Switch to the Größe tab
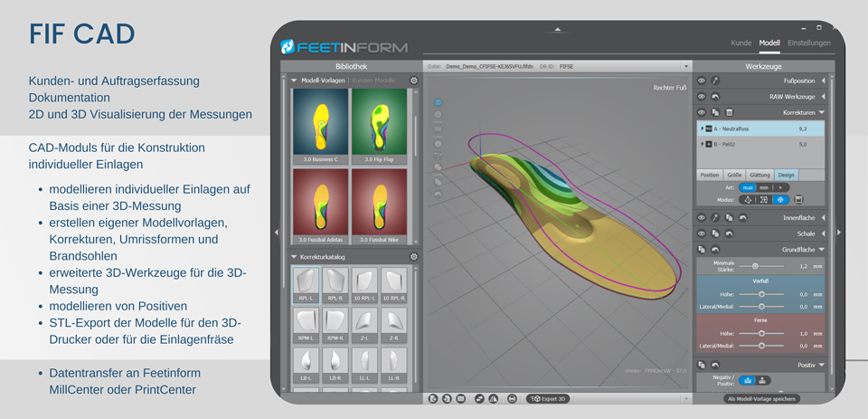The width and height of the screenshot is (868, 419). pyautogui.click(x=733, y=175)
